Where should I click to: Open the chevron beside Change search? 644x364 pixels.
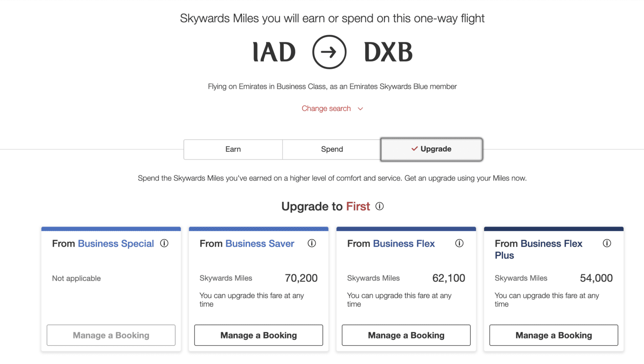tap(360, 108)
